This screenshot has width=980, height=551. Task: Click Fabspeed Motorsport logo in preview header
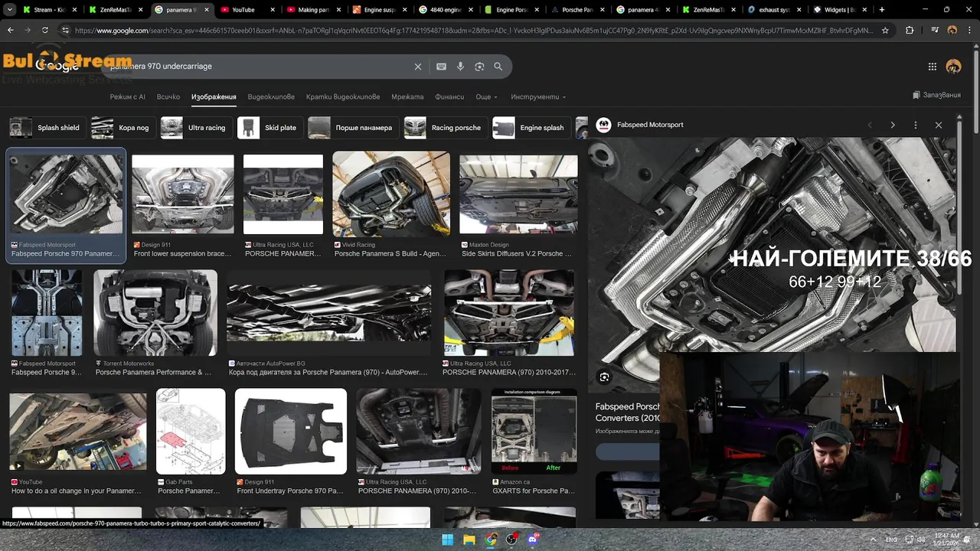click(603, 125)
